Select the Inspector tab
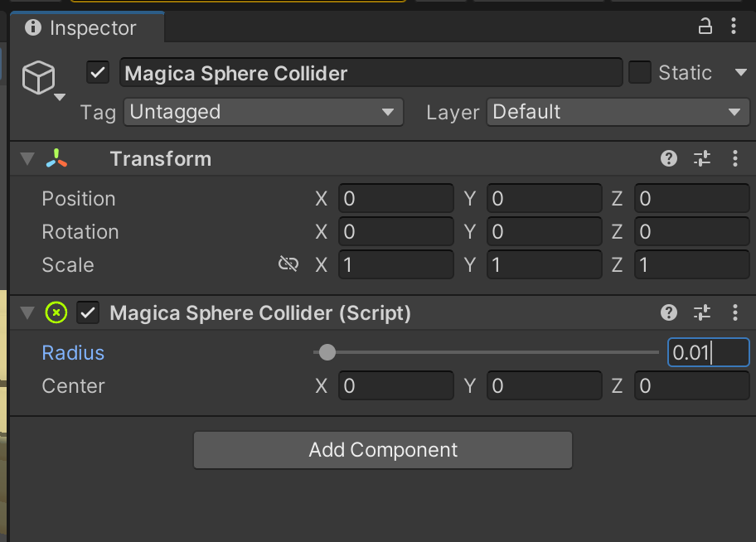This screenshot has height=542, width=756. [87, 27]
